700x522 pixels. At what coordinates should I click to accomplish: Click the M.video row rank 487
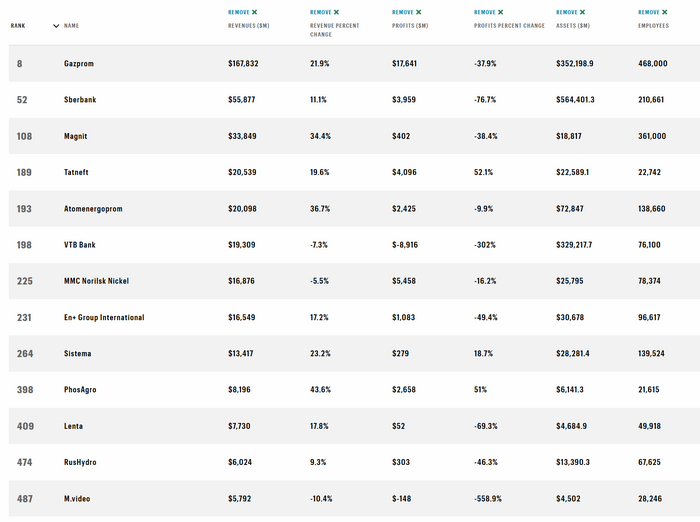tap(25, 499)
